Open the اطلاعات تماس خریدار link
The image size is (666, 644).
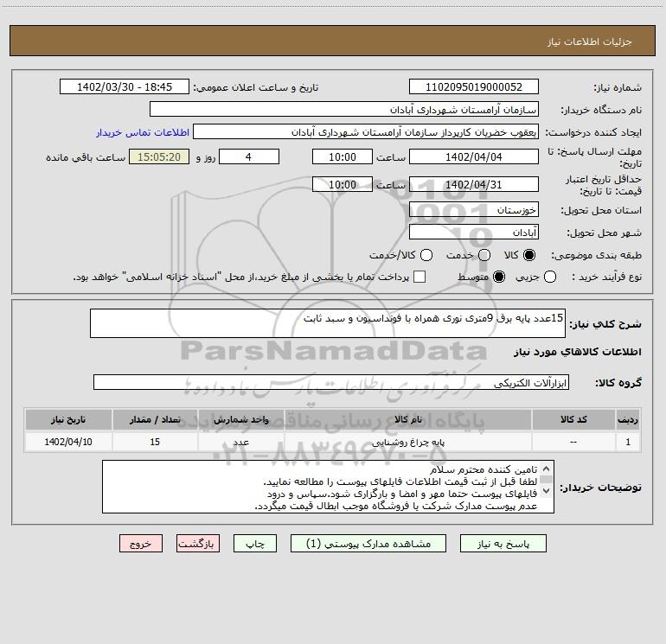(143, 132)
